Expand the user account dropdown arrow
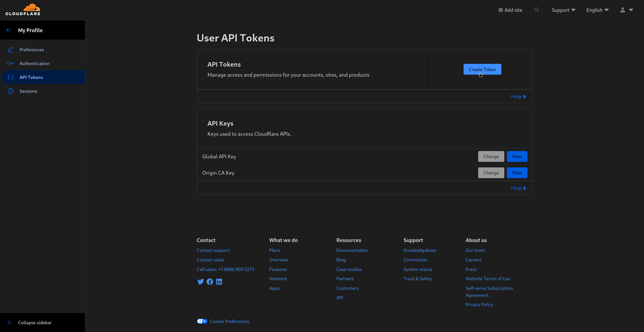The width and height of the screenshot is (644, 332). click(631, 10)
